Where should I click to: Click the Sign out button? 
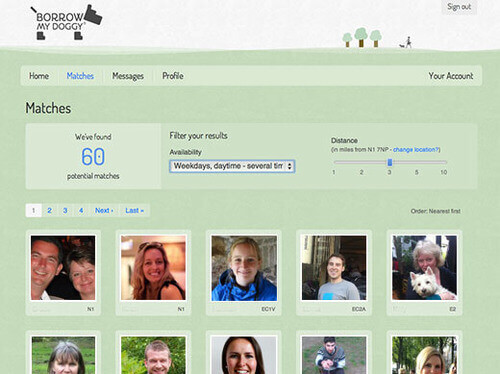coord(459,7)
